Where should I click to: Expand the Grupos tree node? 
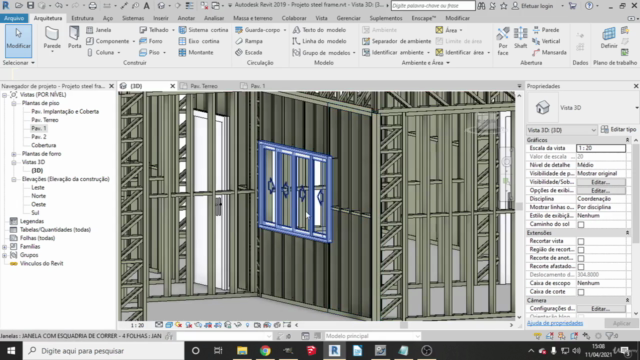click(x=4, y=255)
